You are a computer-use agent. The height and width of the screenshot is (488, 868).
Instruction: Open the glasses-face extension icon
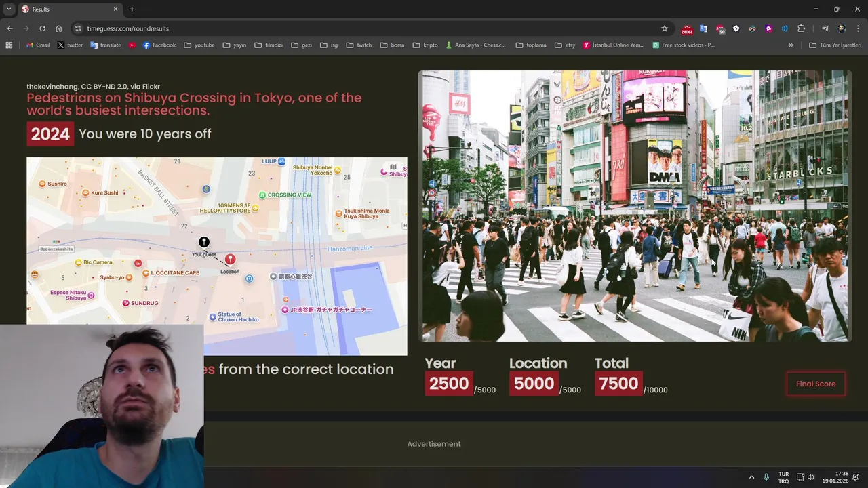coord(752,28)
